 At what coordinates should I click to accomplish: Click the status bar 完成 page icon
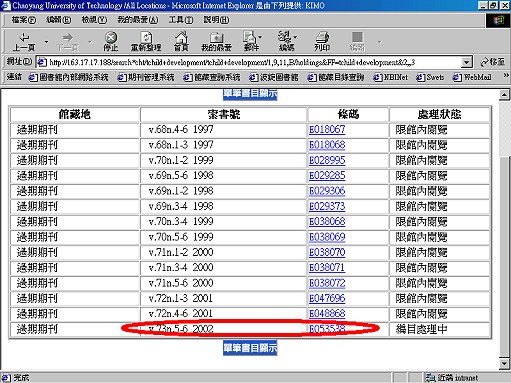coord(6,378)
